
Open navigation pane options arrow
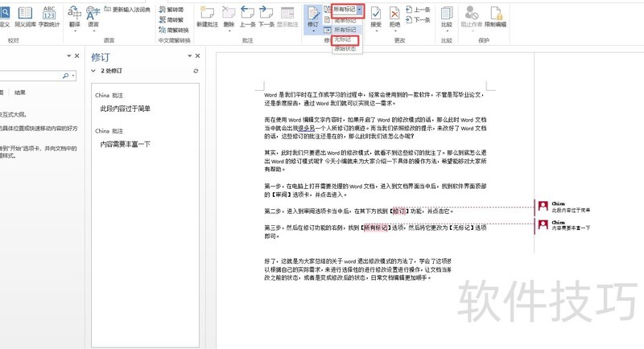click(69, 55)
